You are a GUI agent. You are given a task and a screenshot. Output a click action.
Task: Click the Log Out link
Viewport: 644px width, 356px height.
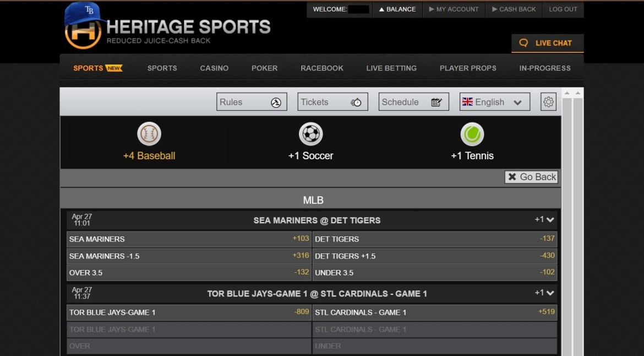[x=563, y=9]
